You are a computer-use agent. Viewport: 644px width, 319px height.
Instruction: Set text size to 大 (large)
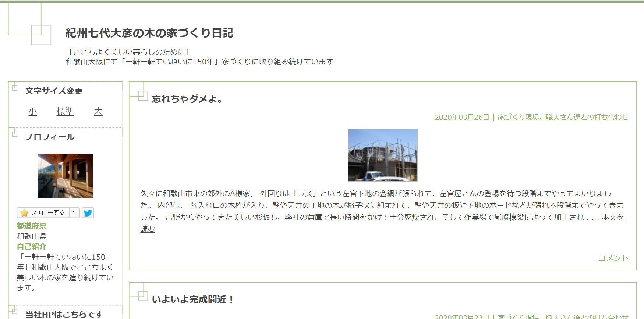(98, 111)
